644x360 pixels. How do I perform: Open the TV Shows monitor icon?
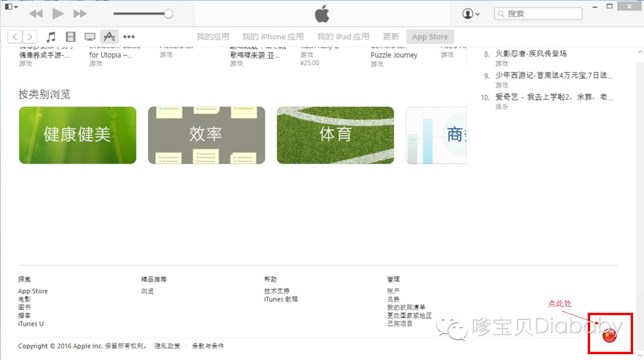[x=90, y=37]
